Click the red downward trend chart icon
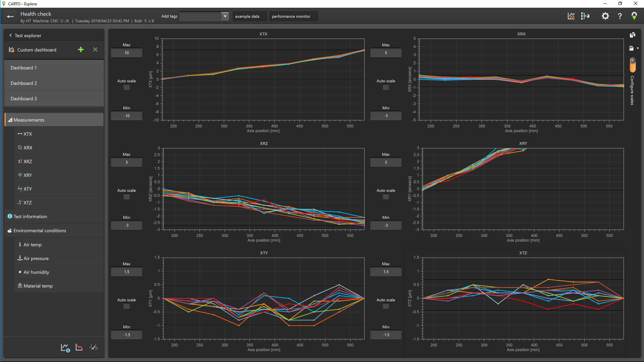This screenshot has height=362, width=644. [x=79, y=347]
